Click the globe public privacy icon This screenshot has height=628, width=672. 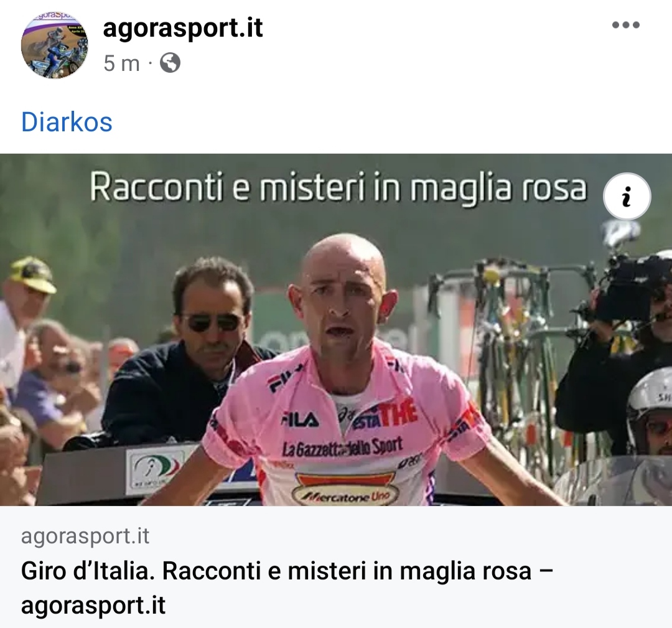(170, 63)
